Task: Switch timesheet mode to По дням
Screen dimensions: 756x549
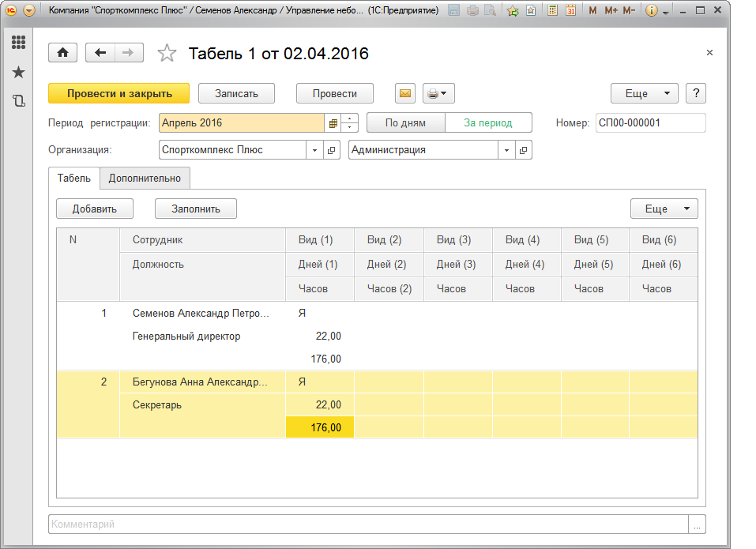Action: point(405,123)
